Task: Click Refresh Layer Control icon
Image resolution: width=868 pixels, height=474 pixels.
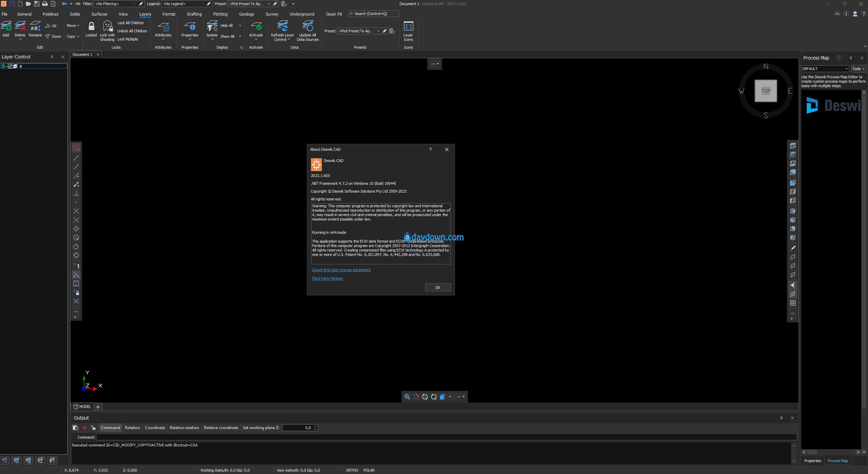Action: pos(282,26)
